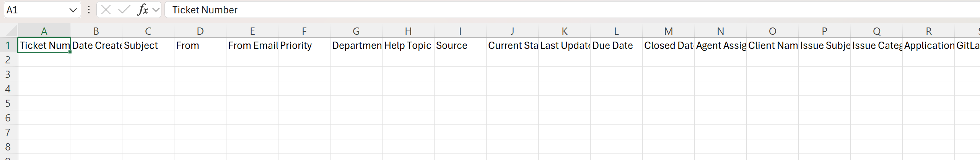Image resolution: width=980 pixels, height=160 pixels.
Task: Click the Enter checkmark icon in formula bar
Action: tap(124, 10)
